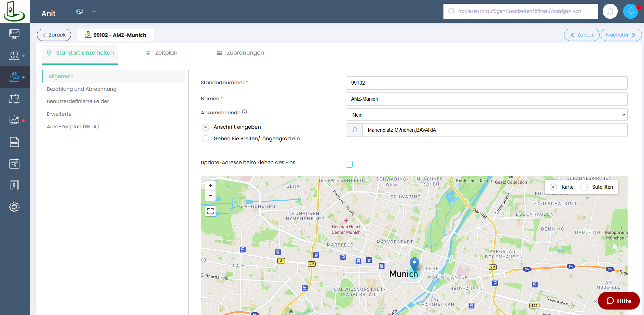Expand the chevron next to Anit

click(94, 11)
